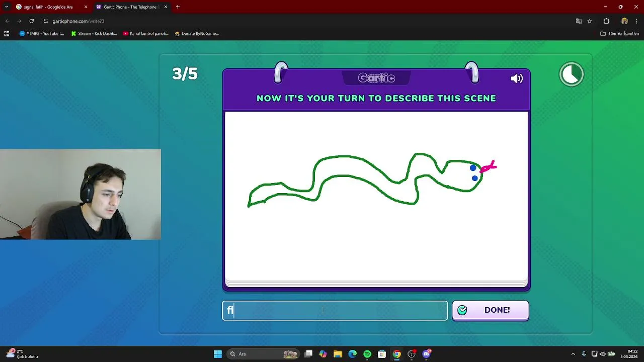Click the round counter 3/5
Viewport: 644px width, 362px height.
tap(185, 74)
